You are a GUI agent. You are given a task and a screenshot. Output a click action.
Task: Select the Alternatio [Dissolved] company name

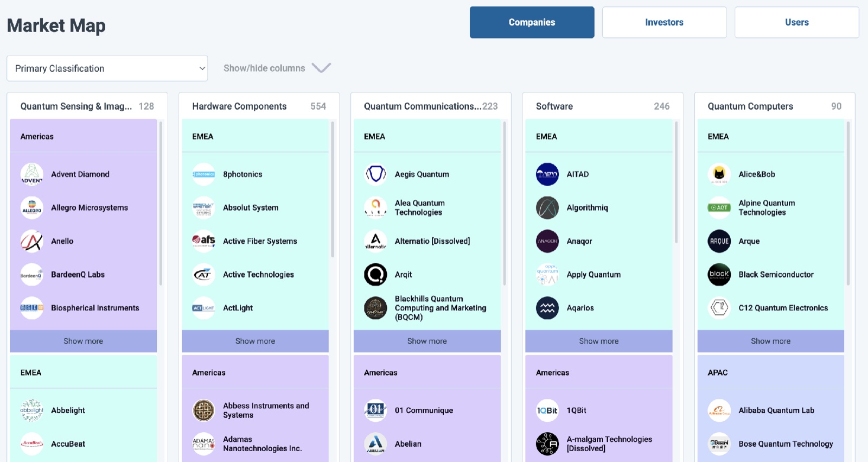pos(432,241)
